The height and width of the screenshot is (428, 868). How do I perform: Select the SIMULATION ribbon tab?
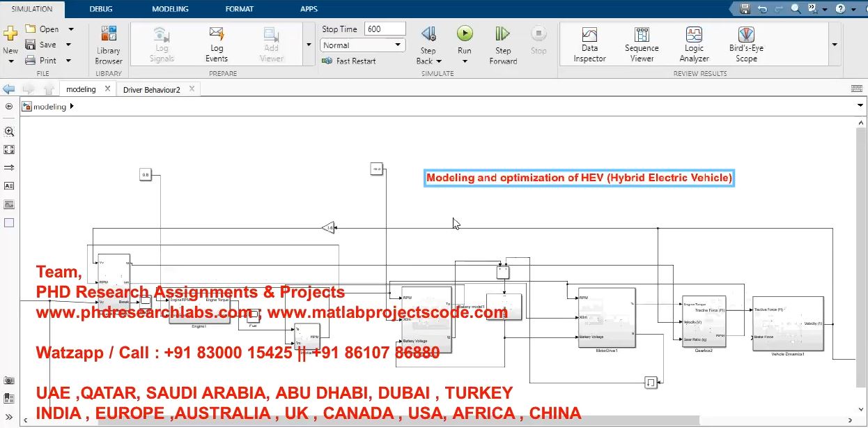tap(32, 9)
